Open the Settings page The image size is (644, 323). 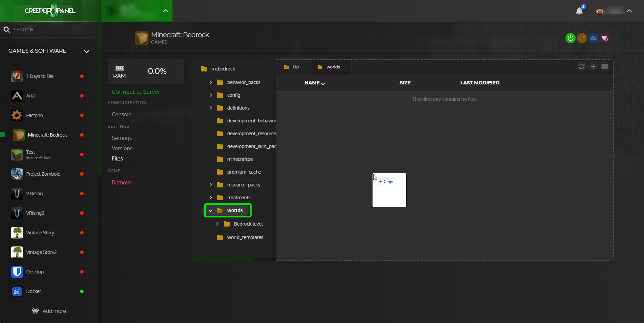tap(122, 138)
